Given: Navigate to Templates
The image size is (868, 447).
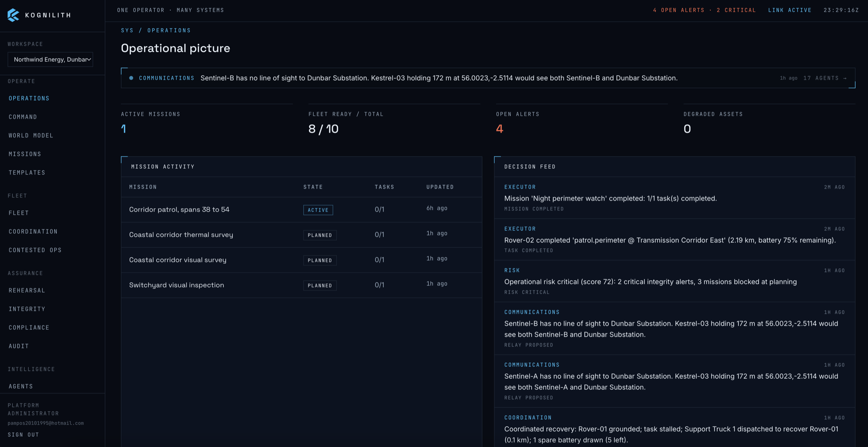Looking at the screenshot, I should click(x=27, y=173).
